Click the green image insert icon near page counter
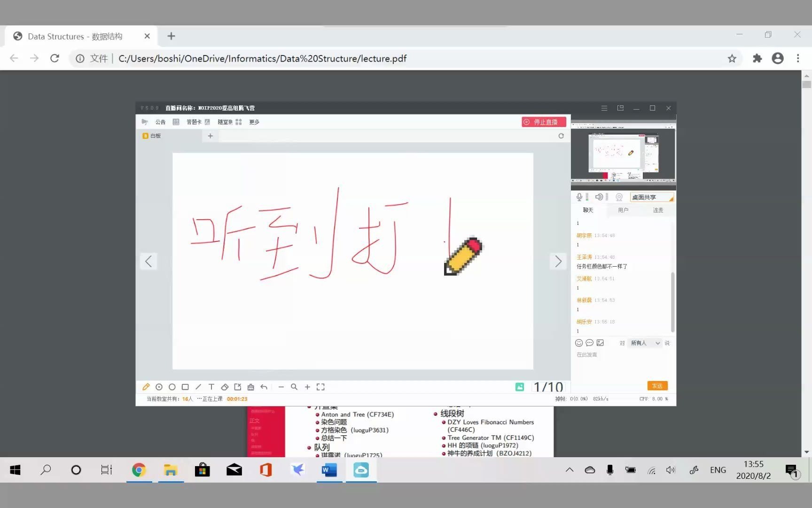This screenshot has width=812, height=508. (520, 387)
